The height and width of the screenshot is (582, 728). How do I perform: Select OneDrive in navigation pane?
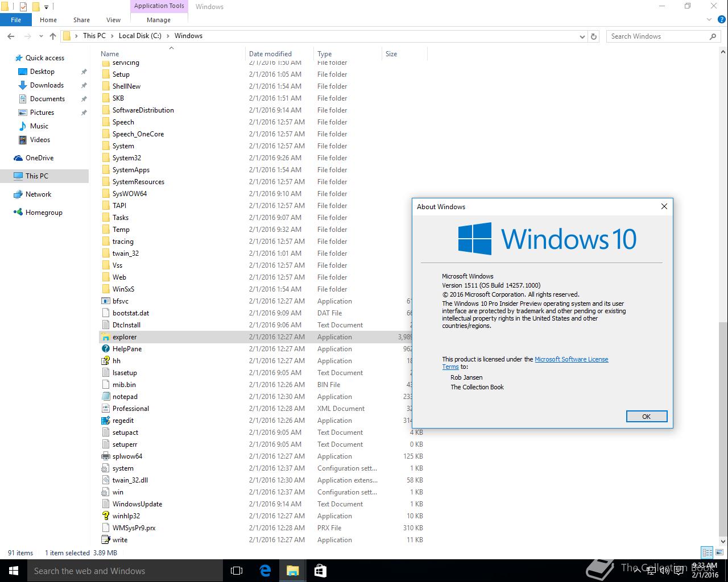point(39,158)
